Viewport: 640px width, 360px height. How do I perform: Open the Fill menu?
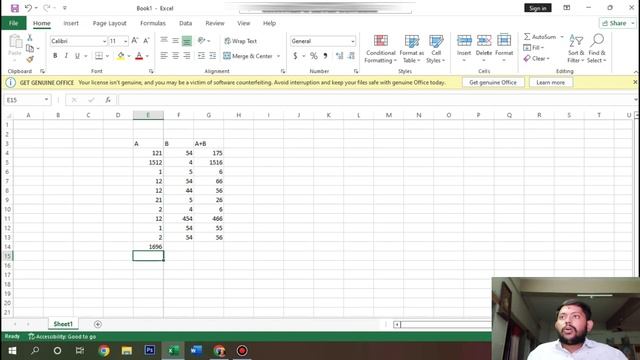click(533, 48)
